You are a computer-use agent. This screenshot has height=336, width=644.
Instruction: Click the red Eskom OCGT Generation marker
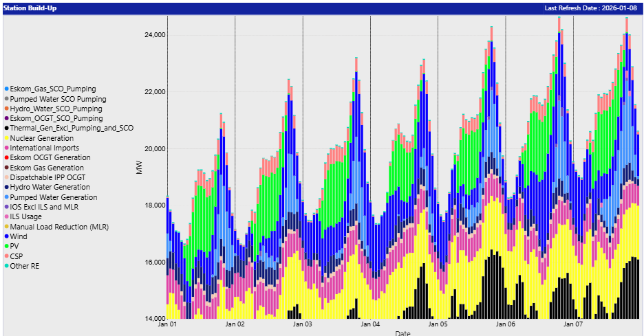coord(6,158)
